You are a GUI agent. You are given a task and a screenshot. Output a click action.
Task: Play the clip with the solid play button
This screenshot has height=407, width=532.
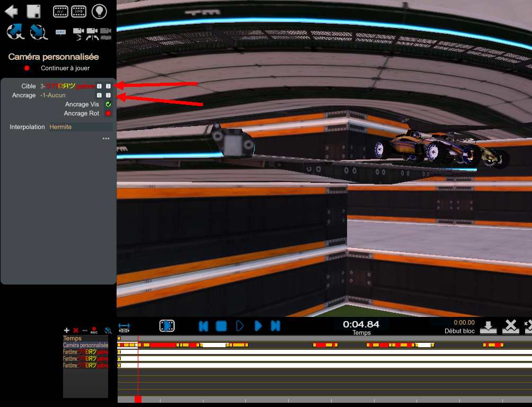point(258,326)
